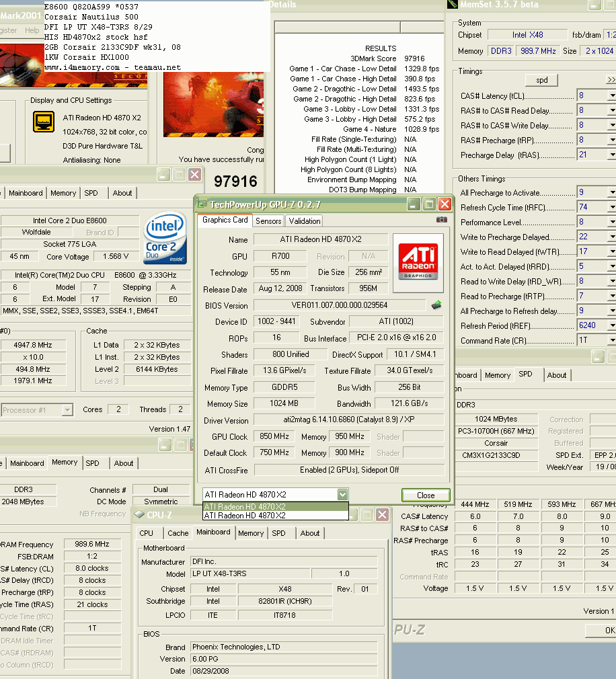Open the Write to Read Delayed (tWTR) dropdown
The width and height of the screenshot is (616, 679).
tap(612, 251)
